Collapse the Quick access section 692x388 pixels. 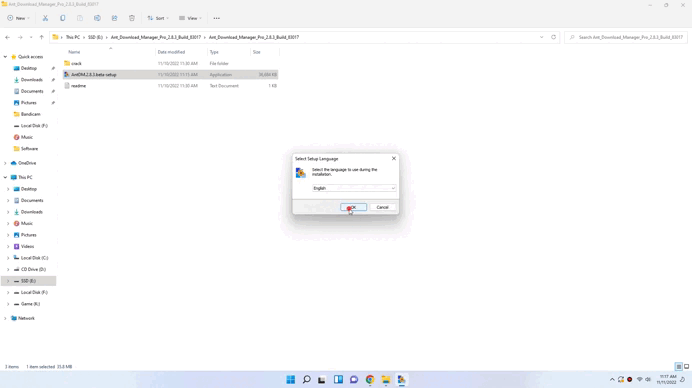pos(5,57)
